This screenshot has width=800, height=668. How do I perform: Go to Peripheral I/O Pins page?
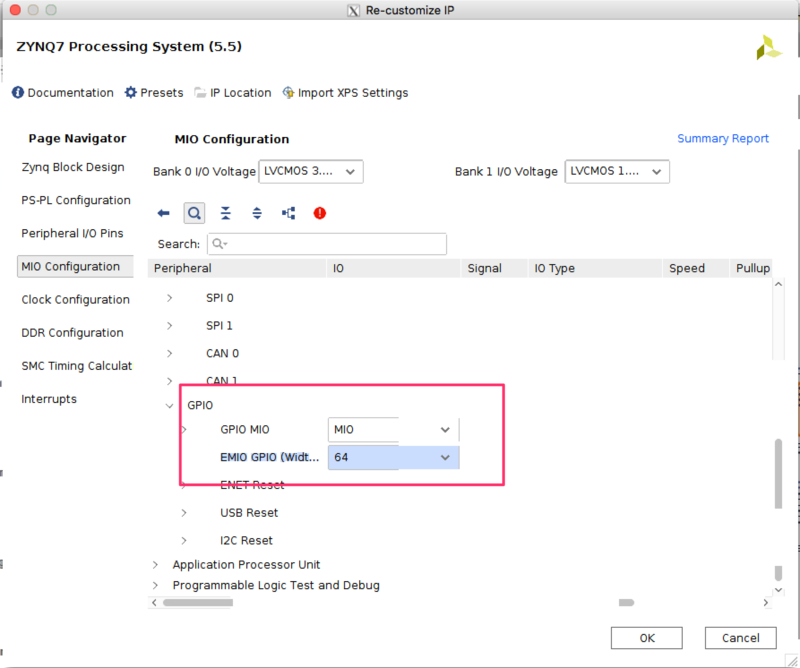coord(72,233)
